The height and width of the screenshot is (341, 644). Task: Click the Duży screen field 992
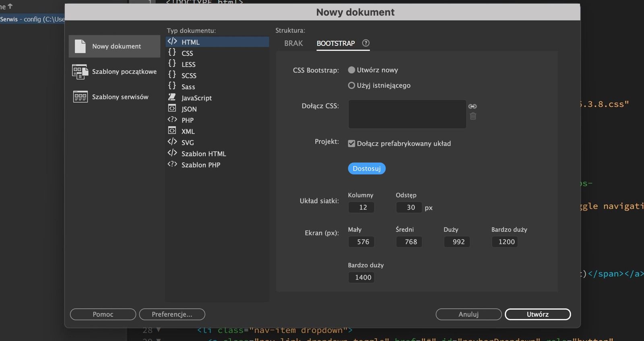coord(457,242)
